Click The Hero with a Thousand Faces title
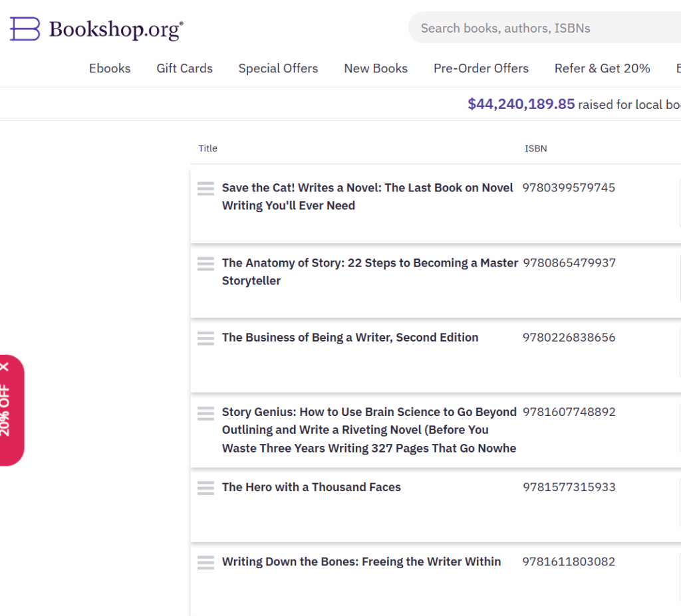Image resolution: width=681 pixels, height=616 pixels. coord(311,487)
